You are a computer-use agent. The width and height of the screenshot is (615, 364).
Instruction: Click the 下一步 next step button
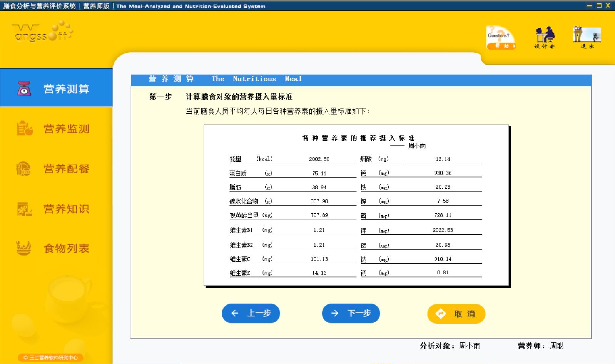tap(351, 313)
